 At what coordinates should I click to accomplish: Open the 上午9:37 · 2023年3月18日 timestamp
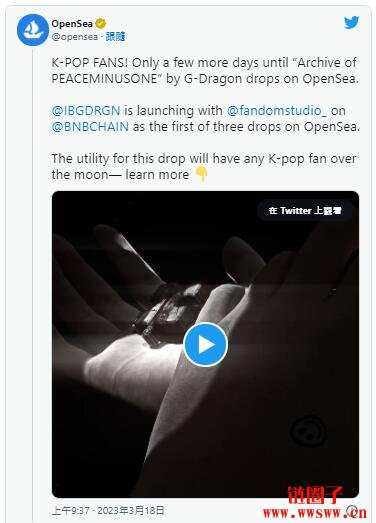click(108, 510)
